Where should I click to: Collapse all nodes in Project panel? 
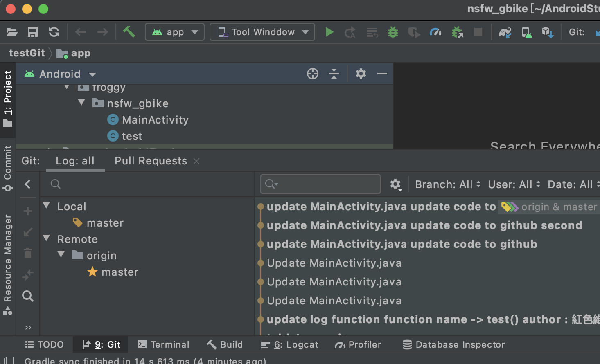pos(334,74)
